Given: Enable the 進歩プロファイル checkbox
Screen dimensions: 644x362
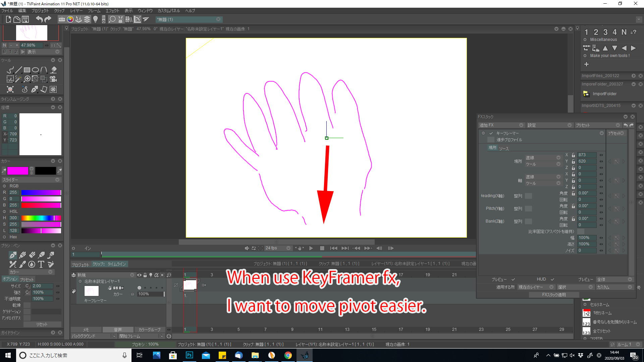Looking at the screenshot, I should click(491, 140).
